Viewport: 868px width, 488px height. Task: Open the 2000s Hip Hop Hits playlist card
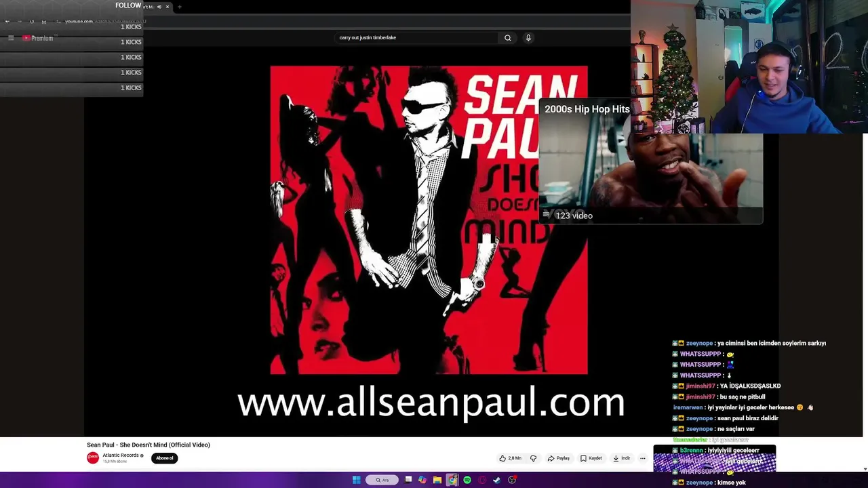(x=651, y=162)
